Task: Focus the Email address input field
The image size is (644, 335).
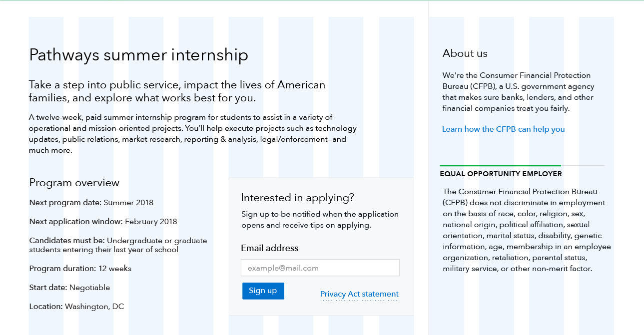Action: pyautogui.click(x=320, y=268)
